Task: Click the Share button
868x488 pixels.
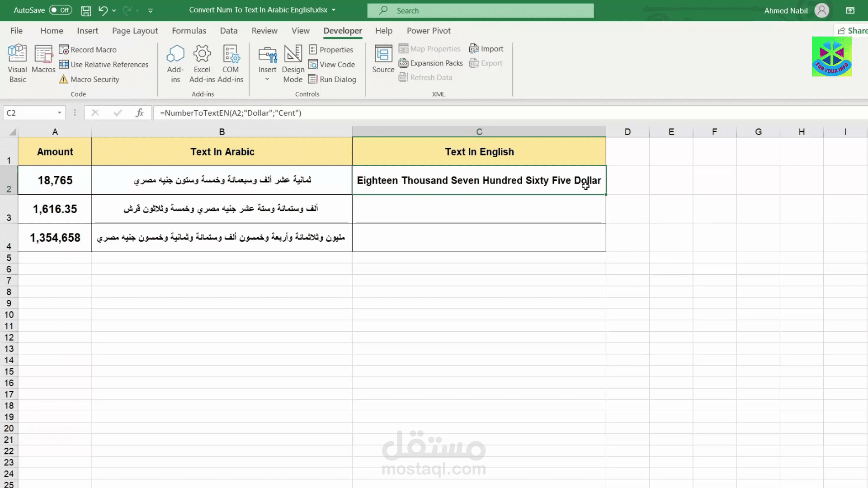Action: pos(852,31)
